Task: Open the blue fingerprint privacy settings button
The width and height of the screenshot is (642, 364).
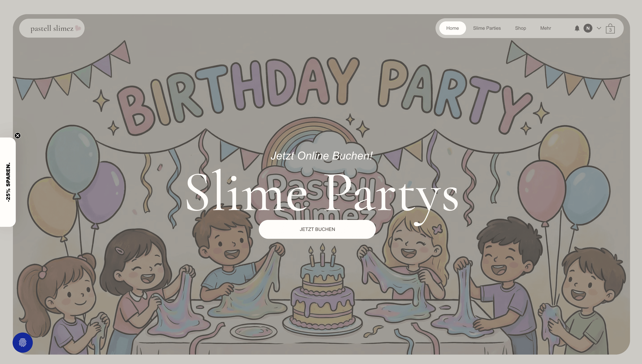Action: pyautogui.click(x=23, y=342)
